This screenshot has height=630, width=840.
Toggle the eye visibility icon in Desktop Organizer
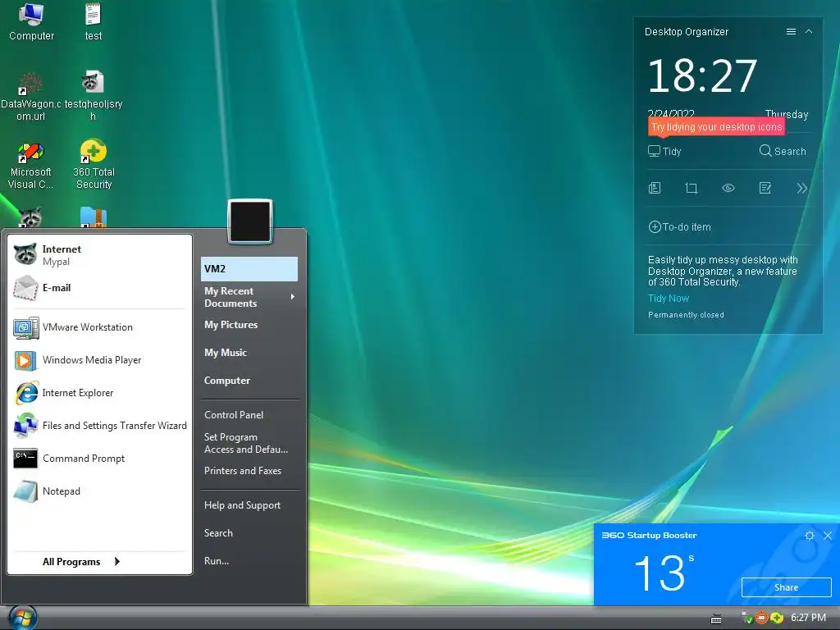[x=728, y=188]
